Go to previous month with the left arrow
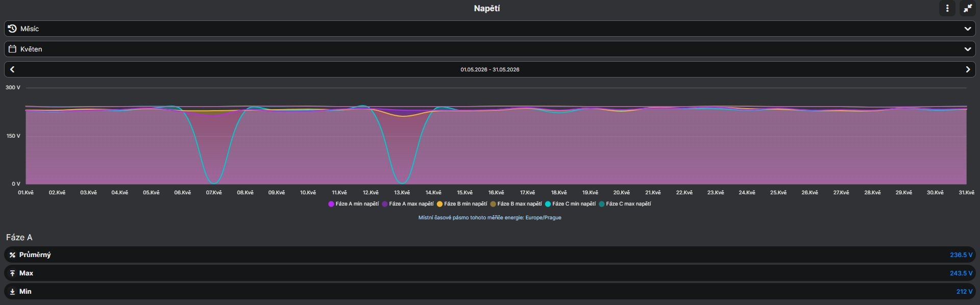Image resolution: width=980 pixels, height=305 pixels. 12,69
